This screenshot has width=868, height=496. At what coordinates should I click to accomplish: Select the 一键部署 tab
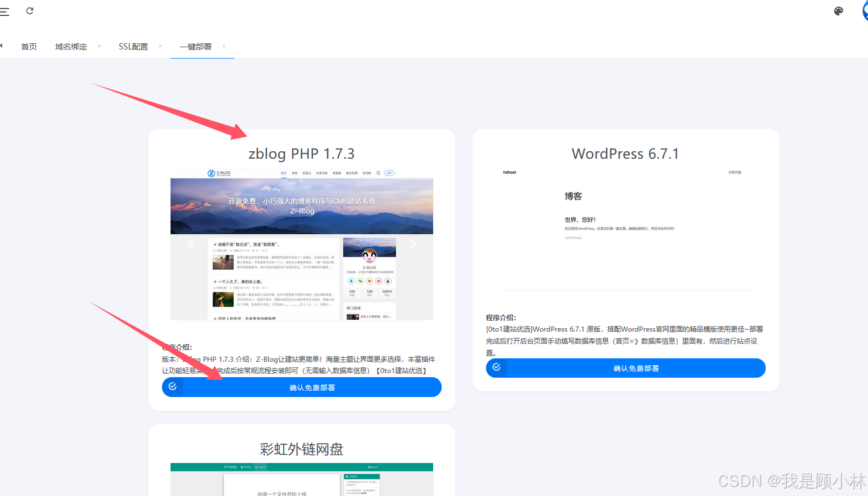tap(196, 47)
